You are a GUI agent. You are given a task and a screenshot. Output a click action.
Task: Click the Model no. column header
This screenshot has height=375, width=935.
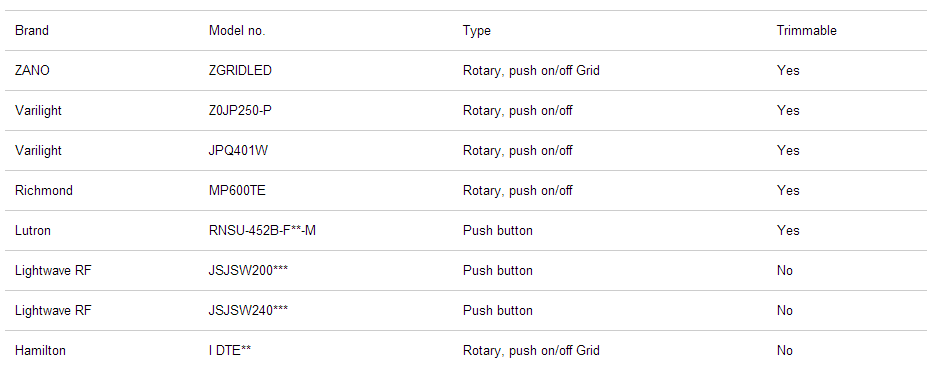point(237,30)
